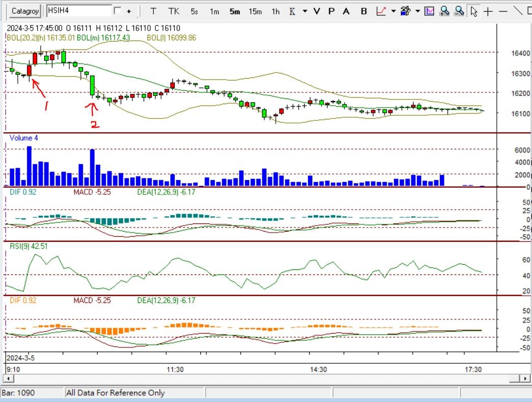532x402 pixels.
Task: Select the 1h timeframe option
Action: 275,11
